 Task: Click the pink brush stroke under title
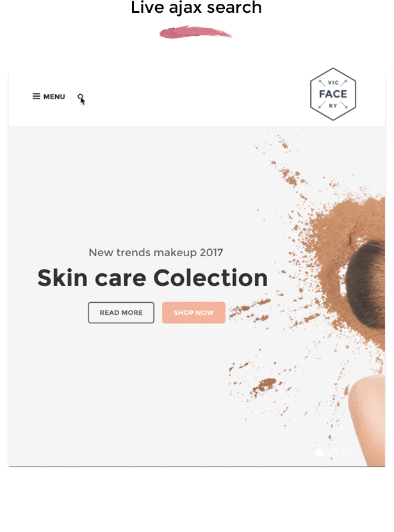pyautogui.click(x=195, y=32)
